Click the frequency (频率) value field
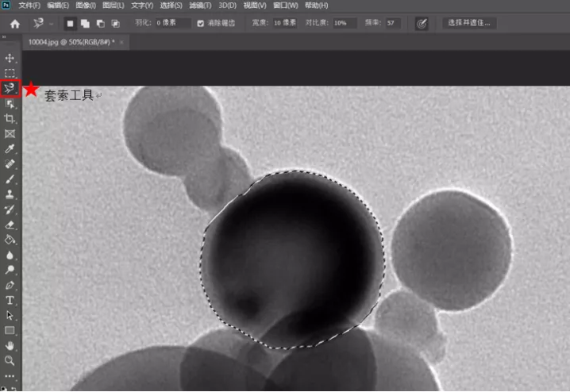The image size is (570, 392). click(x=393, y=23)
